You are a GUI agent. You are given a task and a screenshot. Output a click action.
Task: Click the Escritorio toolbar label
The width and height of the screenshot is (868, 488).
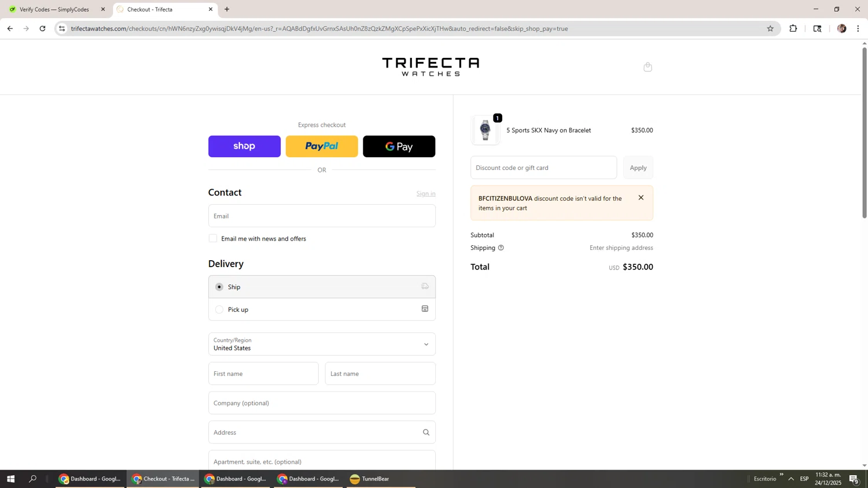tap(765, 479)
